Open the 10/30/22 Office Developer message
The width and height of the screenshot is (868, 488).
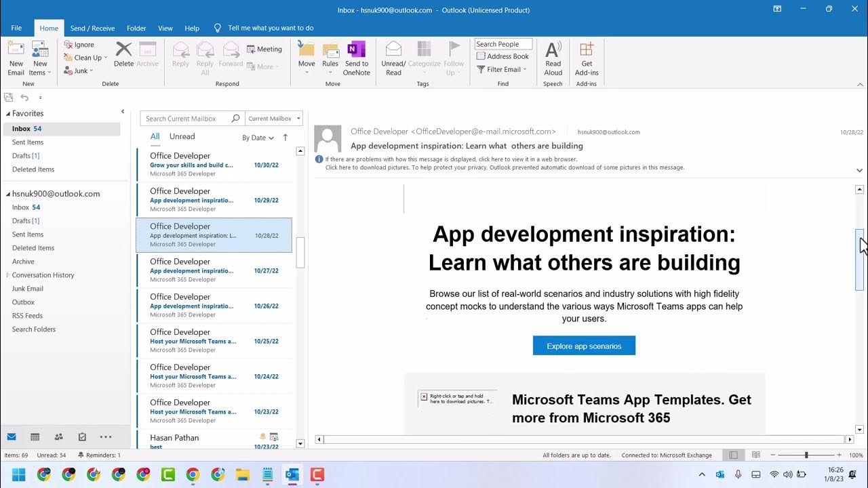coord(214,165)
